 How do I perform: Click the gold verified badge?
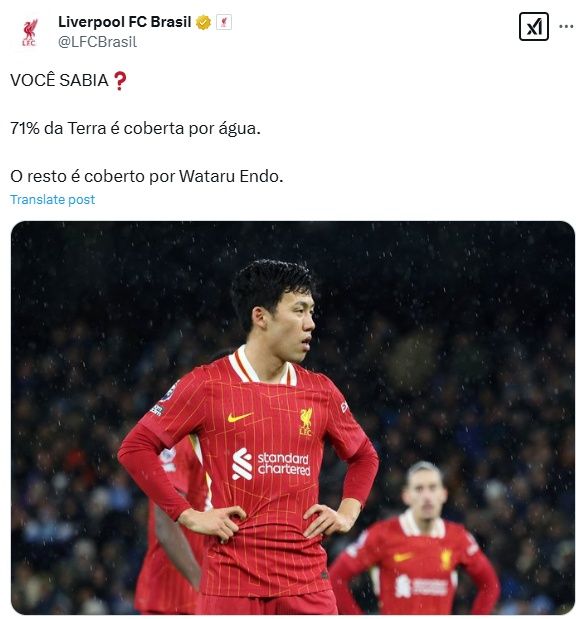tap(203, 23)
